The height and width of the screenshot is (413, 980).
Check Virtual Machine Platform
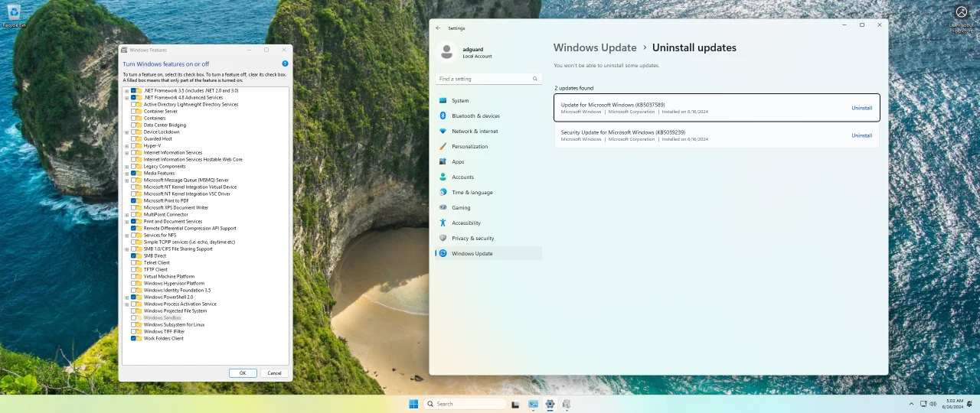point(133,277)
